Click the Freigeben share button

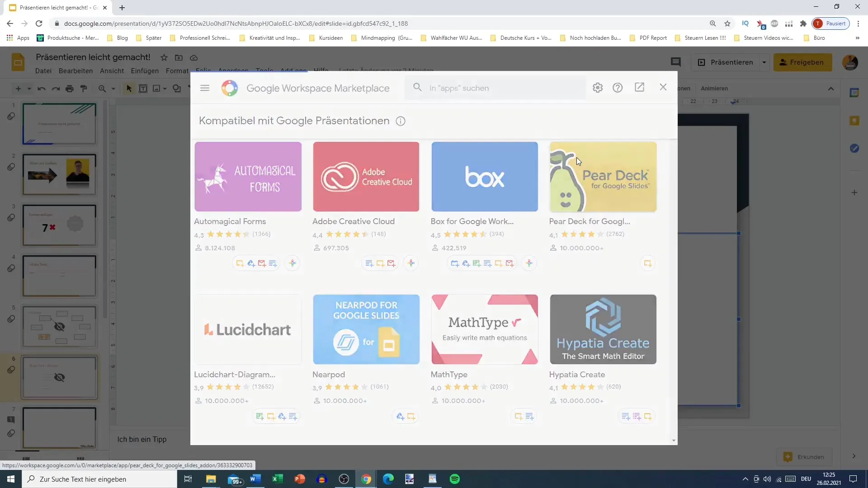point(802,62)
